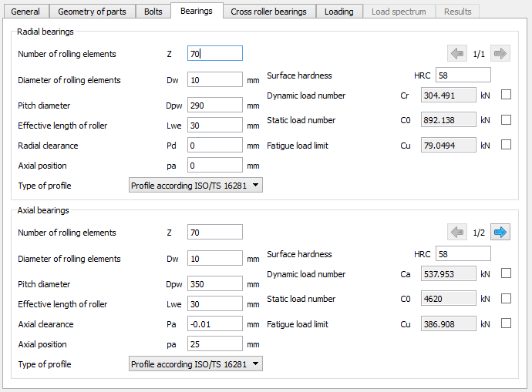Open the Cross roller bearings tab
The height and width of the screenshot is (392, 532).
click(268, 12)
